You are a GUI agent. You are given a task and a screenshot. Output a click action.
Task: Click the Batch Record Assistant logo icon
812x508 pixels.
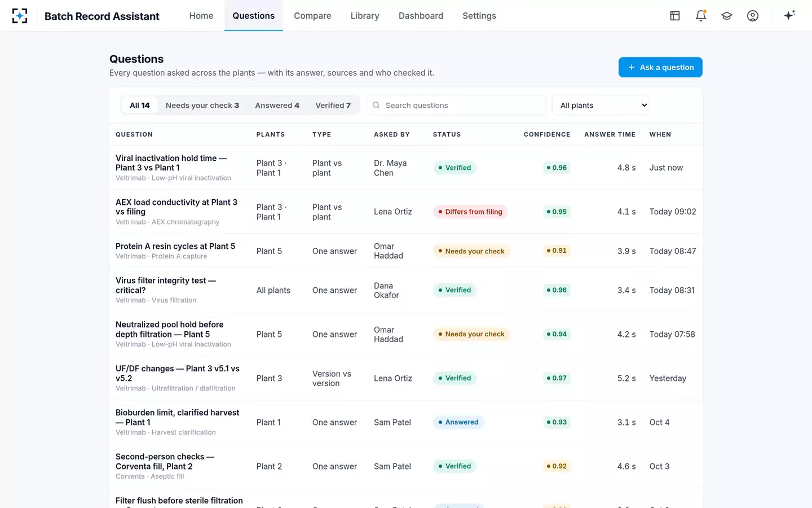[20, 16]
